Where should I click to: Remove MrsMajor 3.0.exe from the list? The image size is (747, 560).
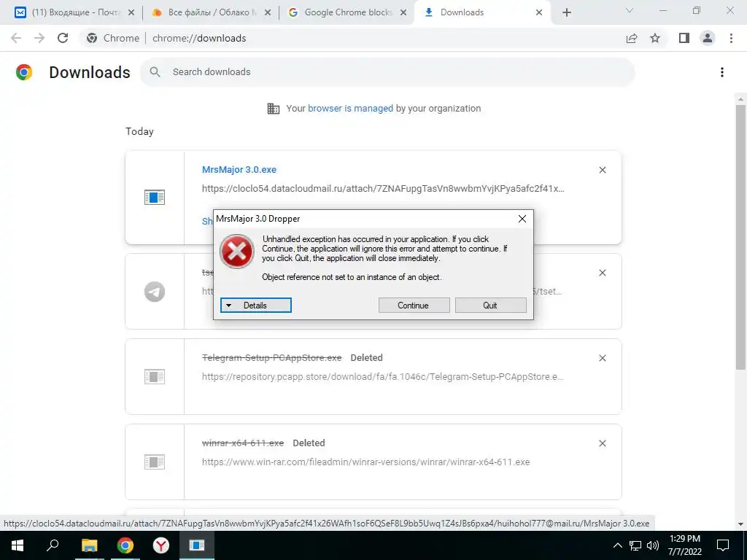click(603, 170)
